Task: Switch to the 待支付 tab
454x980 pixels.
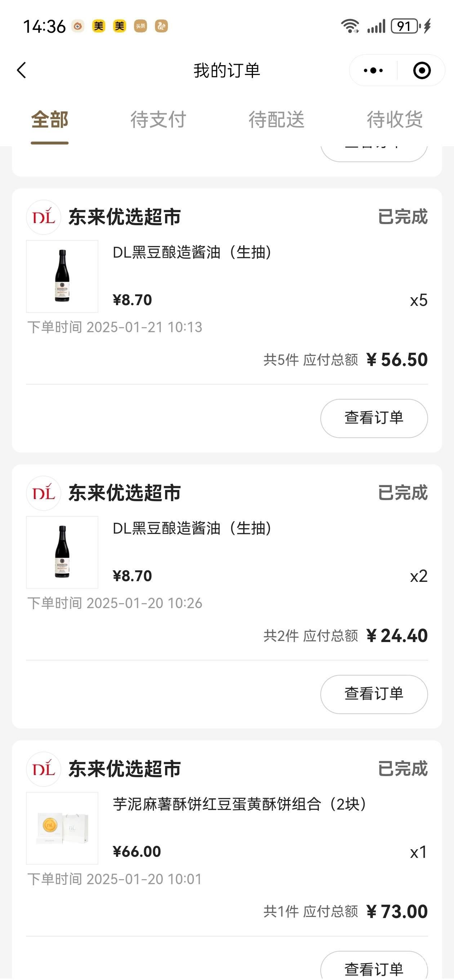Action: coord(158,120)
